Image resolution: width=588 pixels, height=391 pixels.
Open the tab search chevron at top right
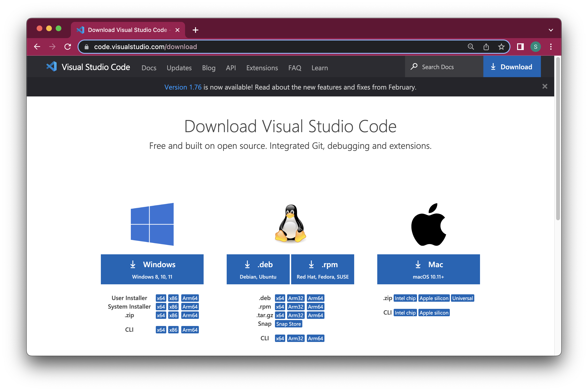pos(550,30)
